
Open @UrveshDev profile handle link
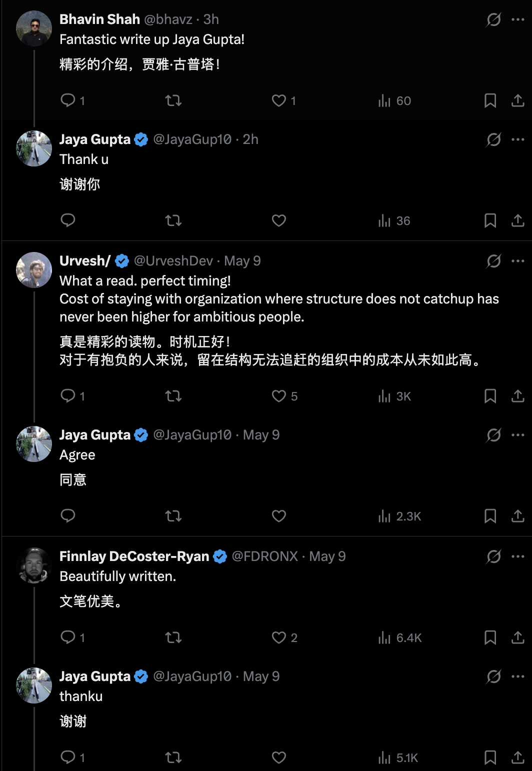173,261
